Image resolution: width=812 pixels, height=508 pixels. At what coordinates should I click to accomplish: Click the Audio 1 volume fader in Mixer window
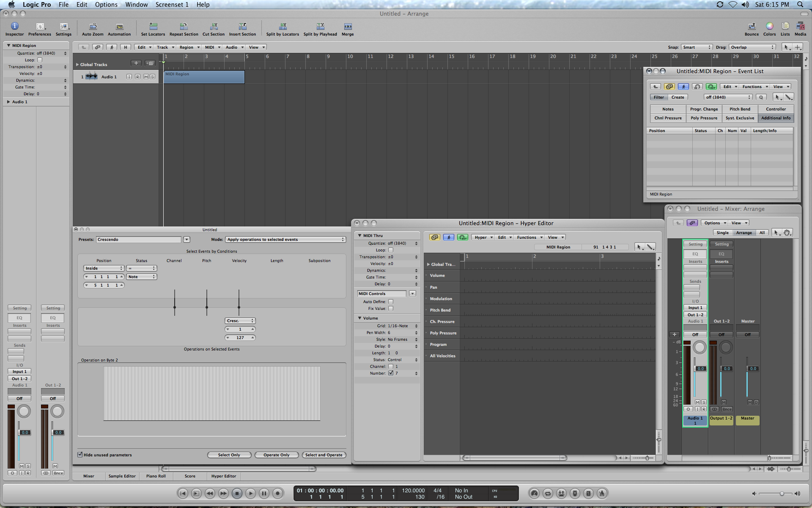click(x=701, y=369)
